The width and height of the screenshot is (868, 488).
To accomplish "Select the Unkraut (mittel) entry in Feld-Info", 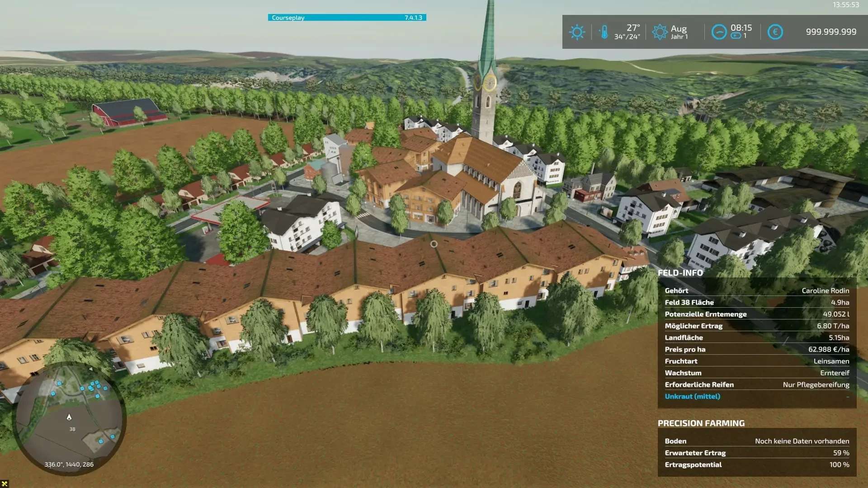I will [692, 396].
